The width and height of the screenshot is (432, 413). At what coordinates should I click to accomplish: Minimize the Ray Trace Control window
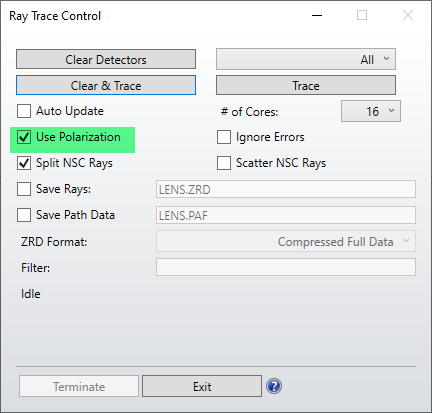pos(317,15)
